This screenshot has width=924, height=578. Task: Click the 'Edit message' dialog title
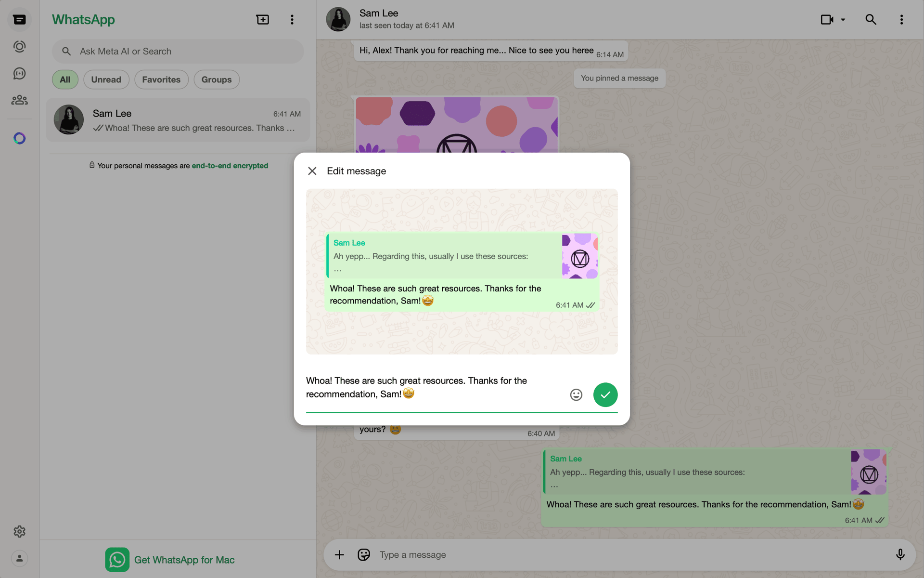tap(356, 171)
